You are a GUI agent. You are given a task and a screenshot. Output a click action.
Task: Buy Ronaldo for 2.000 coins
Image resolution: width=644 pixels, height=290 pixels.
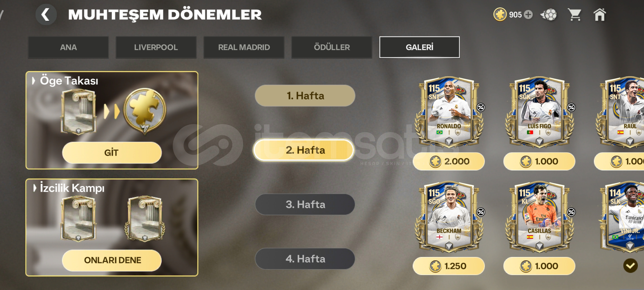pos(449,161)
